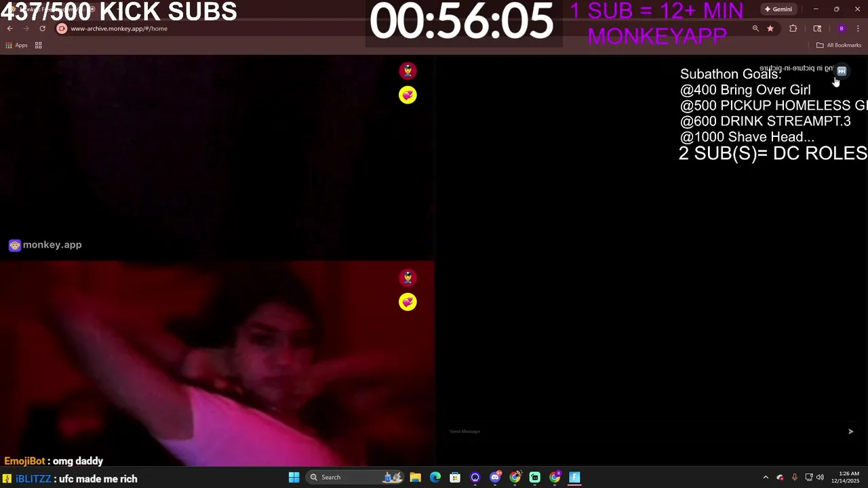Open the Windows Start menu
Viewport: 868px width, 488px height.
click(294, 477)
